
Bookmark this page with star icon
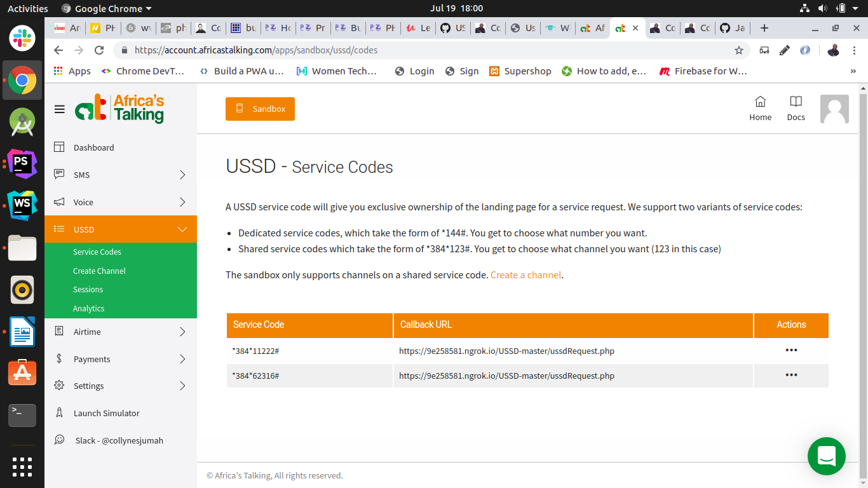tap(738, 50)
